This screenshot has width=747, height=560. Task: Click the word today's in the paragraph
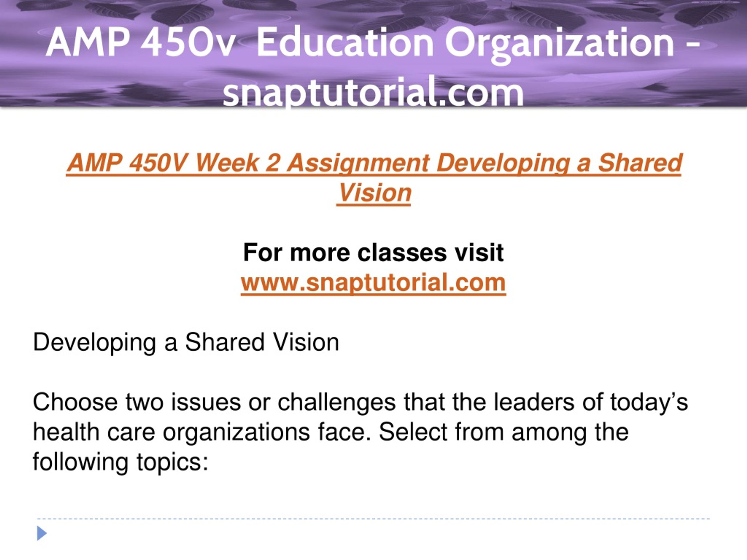tap(649, 402)
